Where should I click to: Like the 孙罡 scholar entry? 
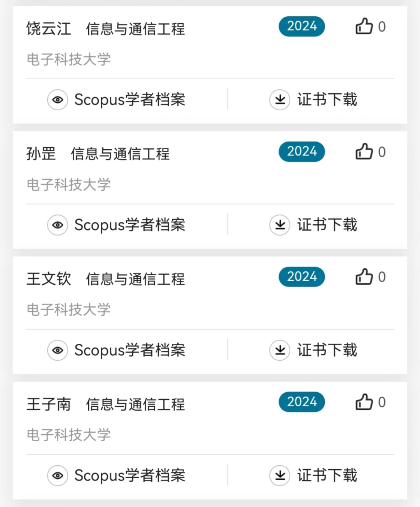click(364, 152)
